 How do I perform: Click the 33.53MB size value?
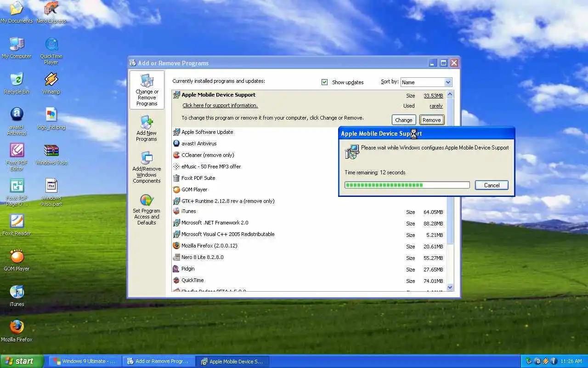click(x=433, y=96)
